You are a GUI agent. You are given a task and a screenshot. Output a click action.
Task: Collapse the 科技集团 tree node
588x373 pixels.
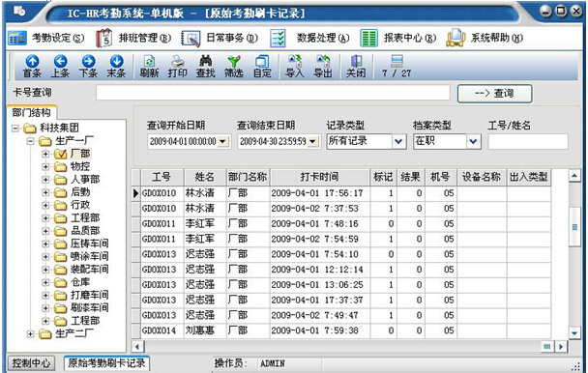click(x=15, y=129)
